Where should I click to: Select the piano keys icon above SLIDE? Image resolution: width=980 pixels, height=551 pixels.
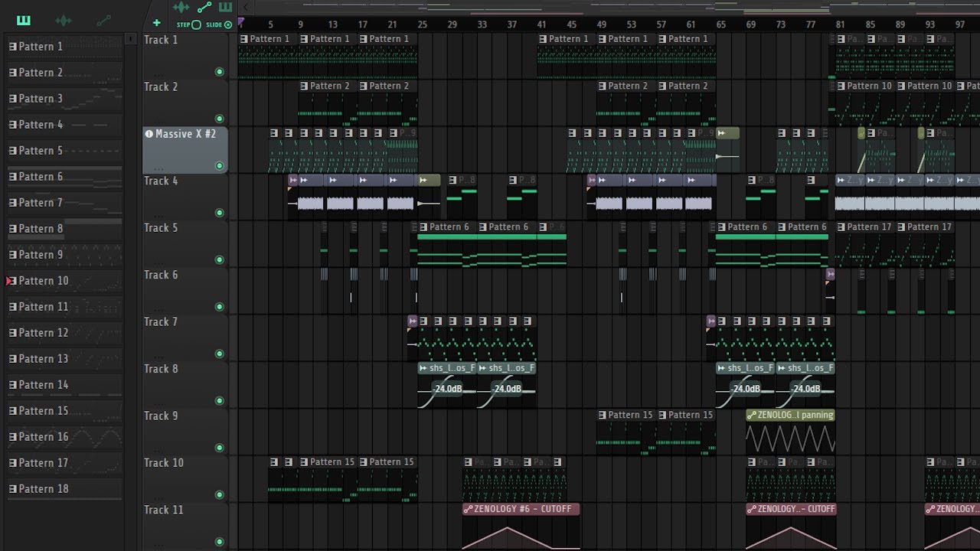click(225, 8)
